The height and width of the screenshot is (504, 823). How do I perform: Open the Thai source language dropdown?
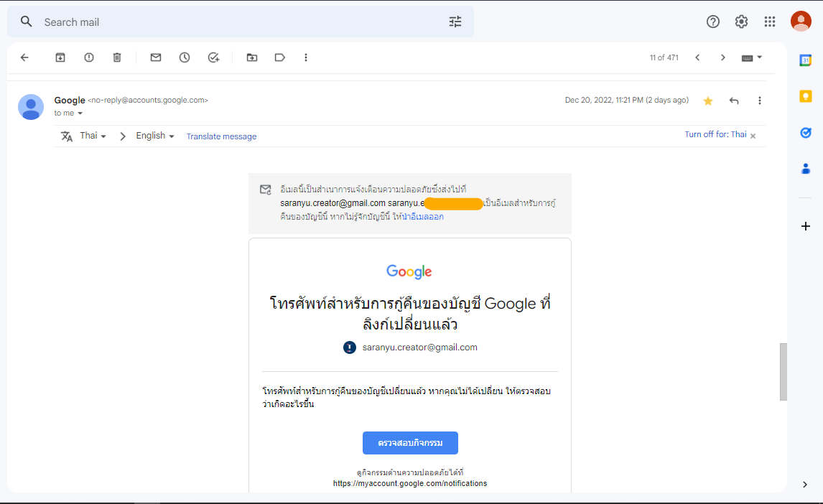click(93, 136)
